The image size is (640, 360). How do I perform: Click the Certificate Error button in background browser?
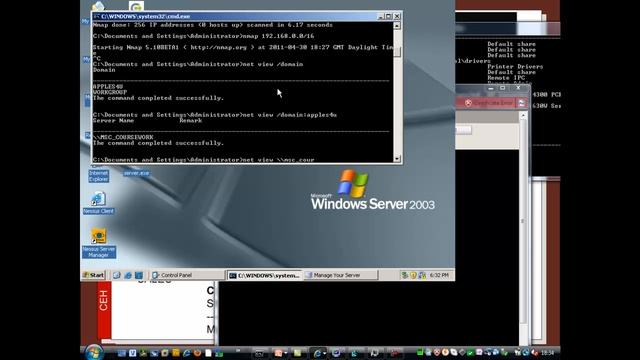(x=489, y=103)
